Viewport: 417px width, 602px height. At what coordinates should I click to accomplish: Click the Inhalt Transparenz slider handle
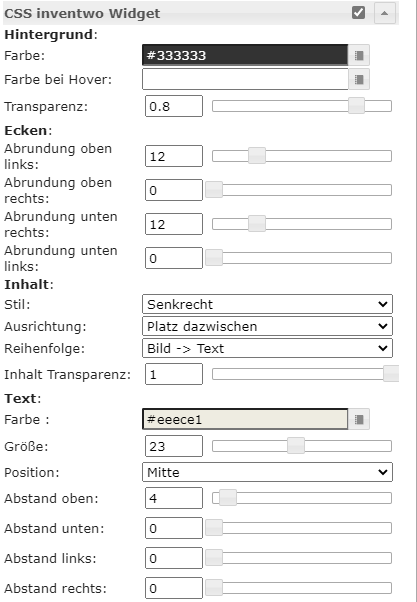click(391, 374)
